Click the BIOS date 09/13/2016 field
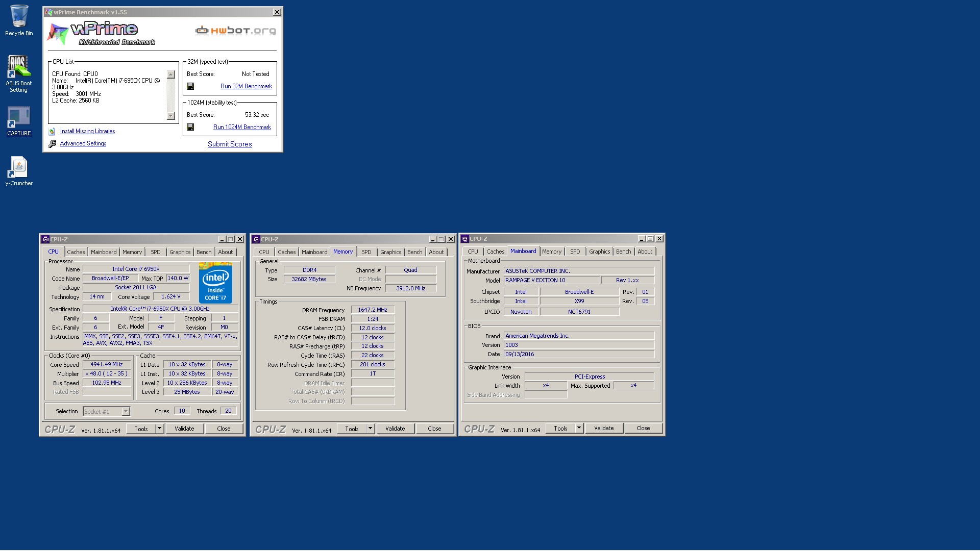 tap(579, 354)
